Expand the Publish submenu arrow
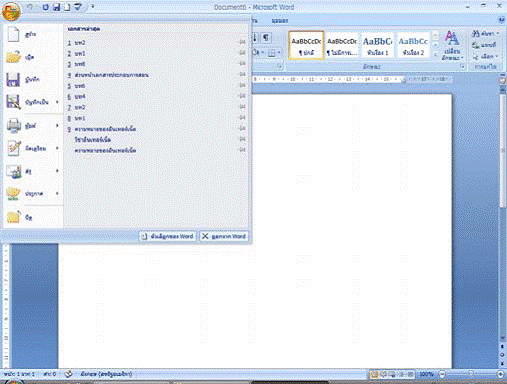 point(57,193)
